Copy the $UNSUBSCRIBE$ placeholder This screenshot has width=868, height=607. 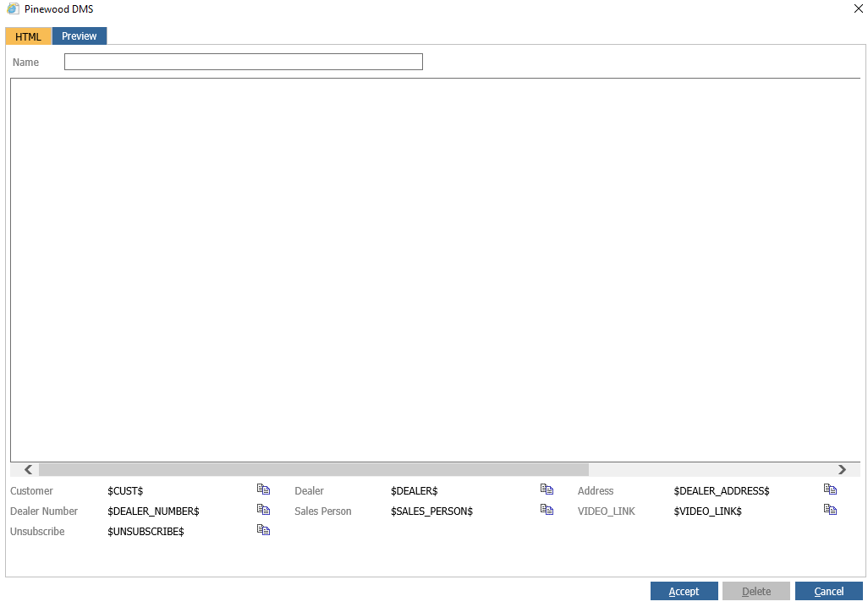[263, 530]
